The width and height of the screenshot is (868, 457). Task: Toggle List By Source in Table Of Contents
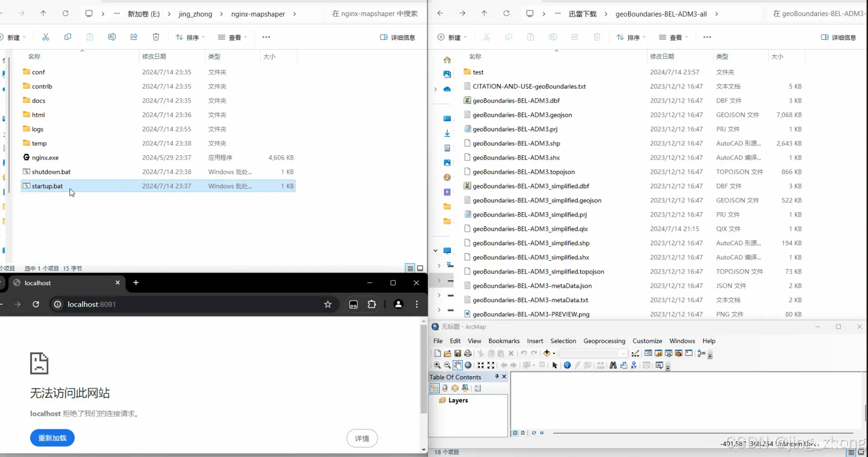tap(445, 388)
